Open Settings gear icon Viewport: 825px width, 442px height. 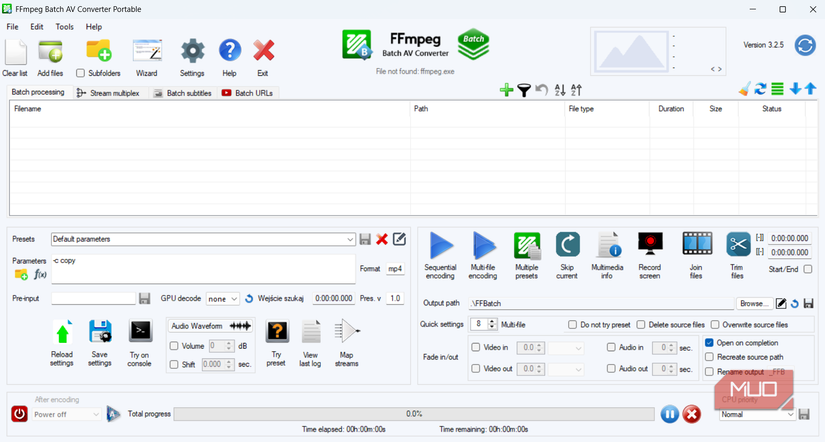coord(193,52)
